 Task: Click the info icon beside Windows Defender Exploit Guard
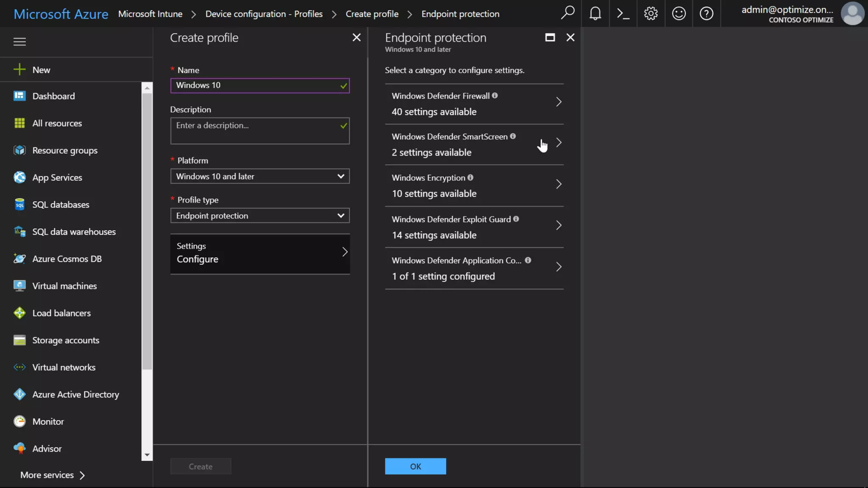(x=516, y=219)
